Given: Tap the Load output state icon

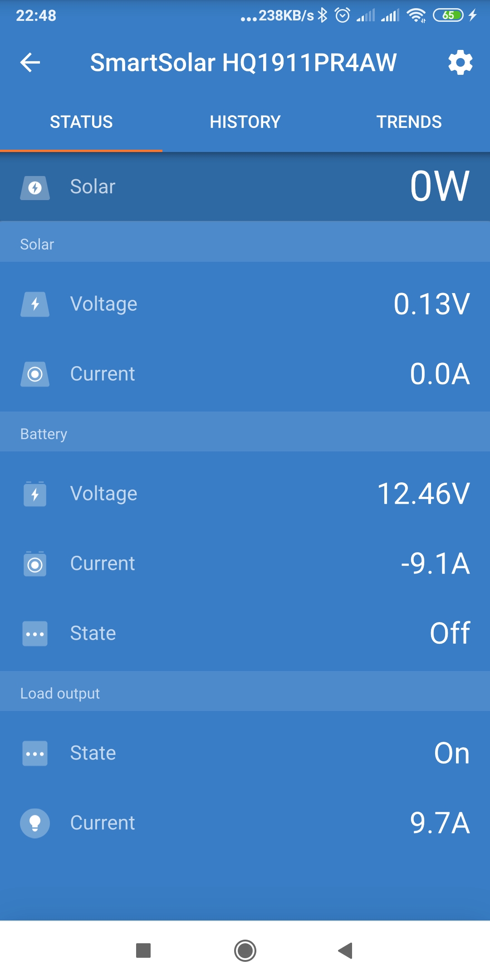Looking at the screenshot, I should pos(35,754).
